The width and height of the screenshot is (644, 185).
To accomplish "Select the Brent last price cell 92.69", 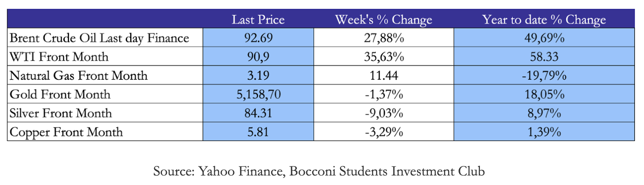I will 258,38.
